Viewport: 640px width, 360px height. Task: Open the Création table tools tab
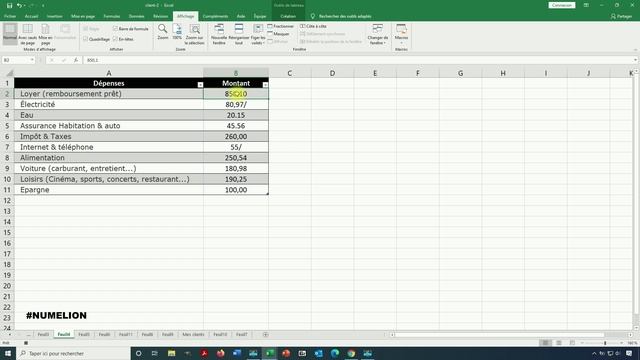click(288, 16)
